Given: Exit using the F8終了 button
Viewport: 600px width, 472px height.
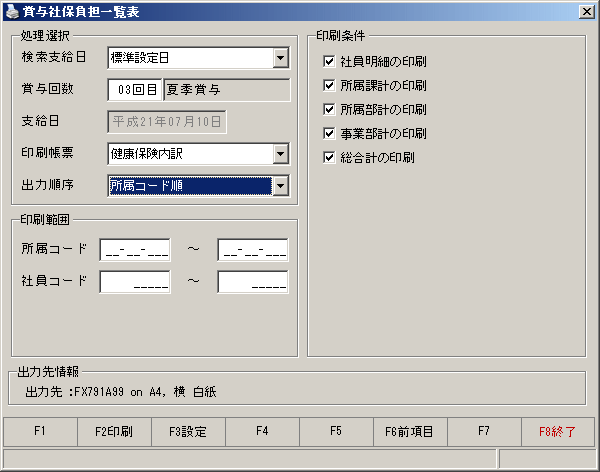Looking at the screenshot, I should 558,432.
